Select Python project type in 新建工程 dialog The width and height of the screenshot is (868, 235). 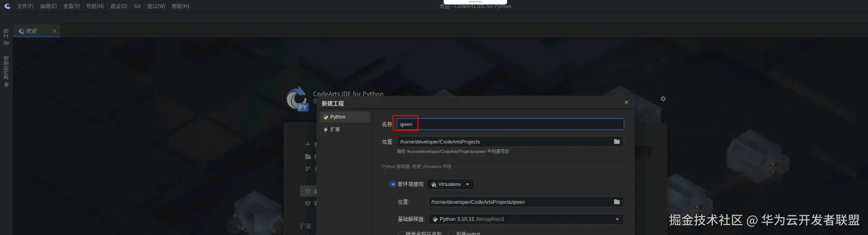point(345,117)
